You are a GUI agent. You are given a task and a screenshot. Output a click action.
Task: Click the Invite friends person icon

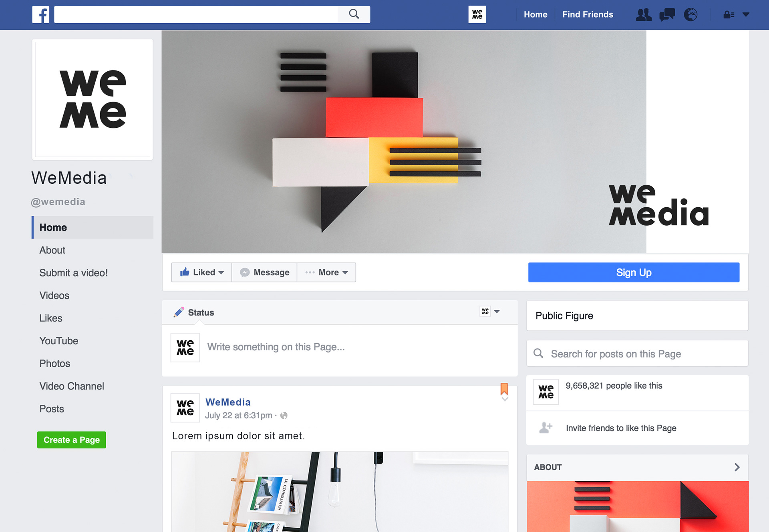pos(546,428)
